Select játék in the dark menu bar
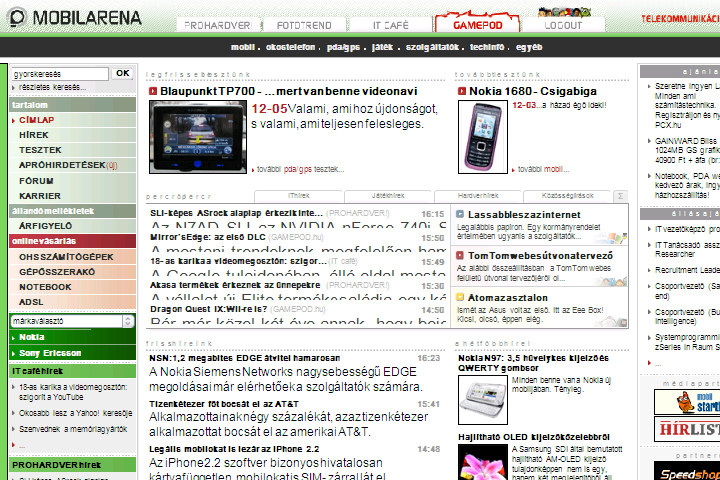The width and height of the screenshot is (720, 480). pyautogui.click(x=382, y=47)
